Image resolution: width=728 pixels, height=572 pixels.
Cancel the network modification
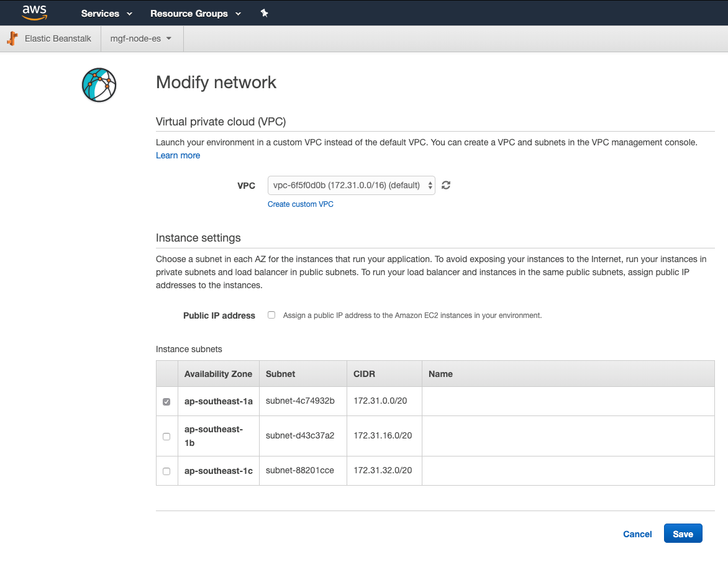637,534
